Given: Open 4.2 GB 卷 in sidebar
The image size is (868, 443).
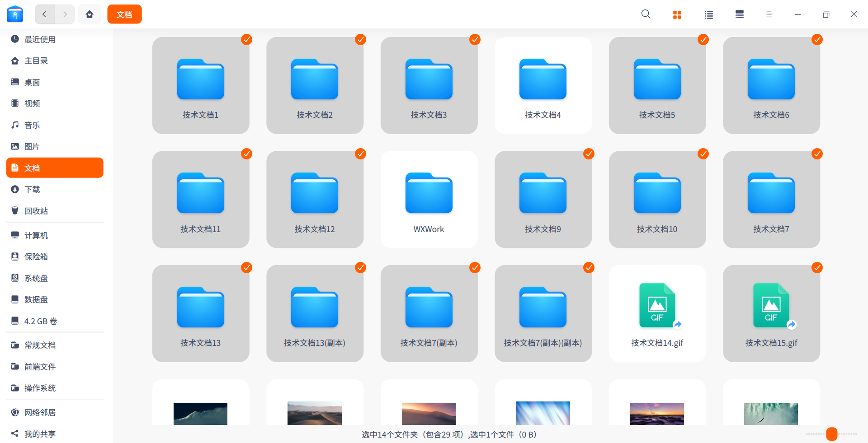Looking at the screenshot, I should pyautogui.click(x=55, y=321).
